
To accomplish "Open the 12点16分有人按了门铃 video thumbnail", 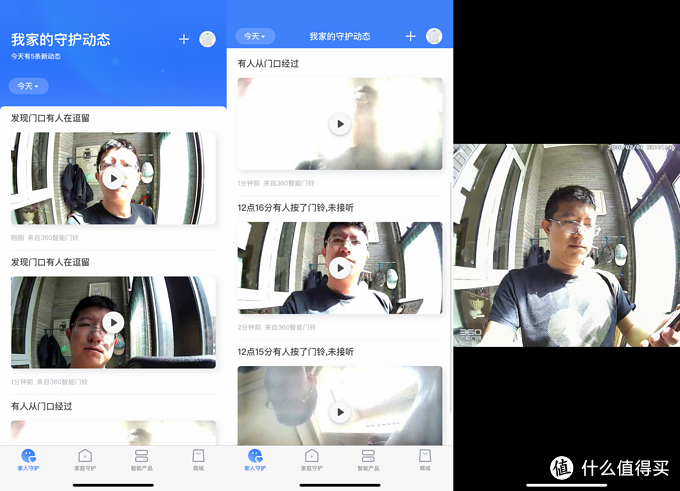I will tap(340, 268).
